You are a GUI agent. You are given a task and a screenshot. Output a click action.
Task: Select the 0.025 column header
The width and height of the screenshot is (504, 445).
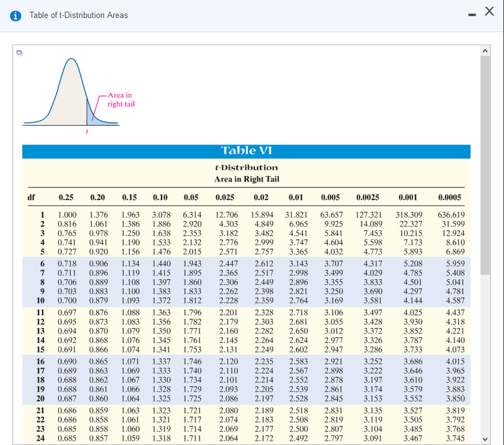[x=225, y=197]
